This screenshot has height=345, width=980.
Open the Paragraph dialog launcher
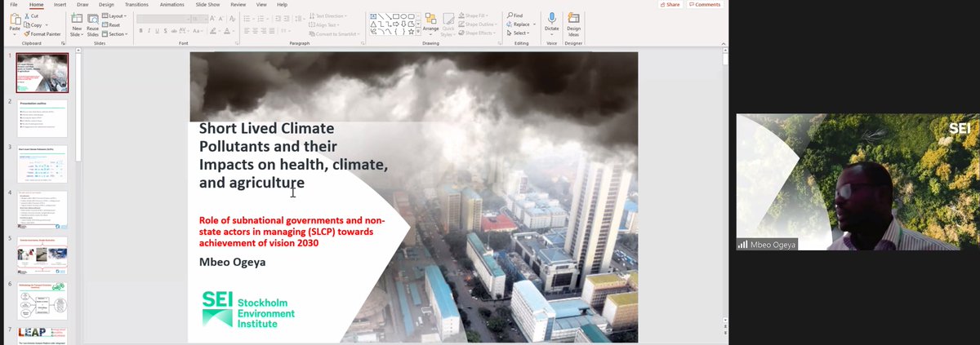(x=363, y=43)
